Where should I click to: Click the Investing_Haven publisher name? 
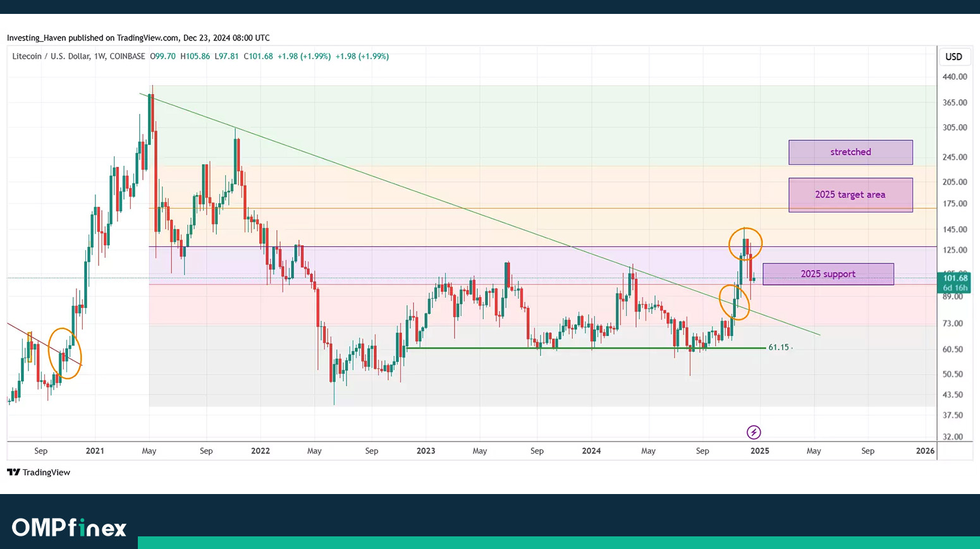click(x=36, y=38)
